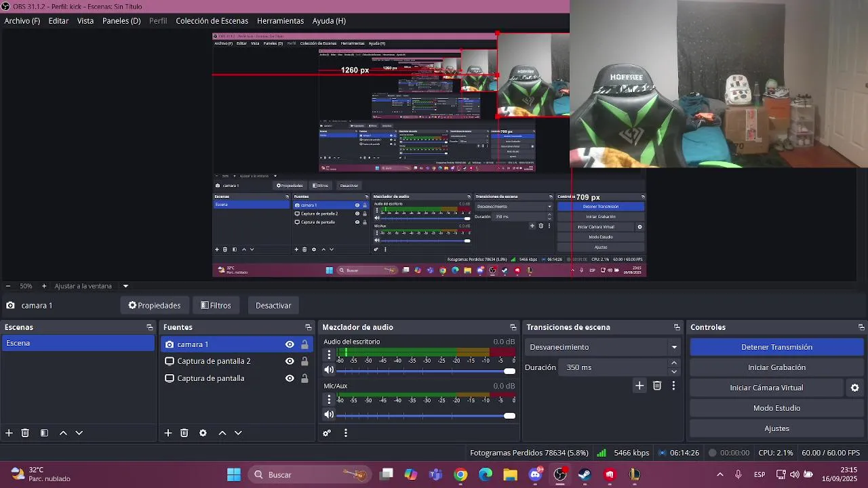Remove scene transition with trash icon
This screenshot has width=868, height=488.
(x=657, y=386)
